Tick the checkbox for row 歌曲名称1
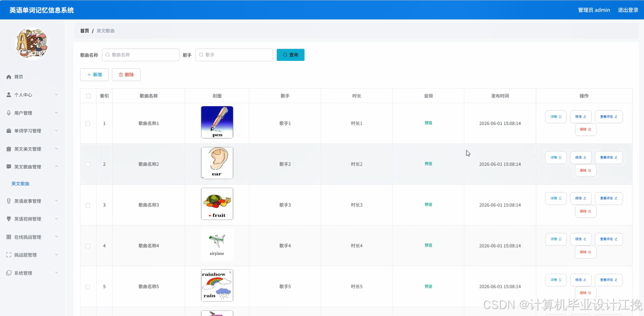This screenshot has height=316, width=644. pos(88,124)
